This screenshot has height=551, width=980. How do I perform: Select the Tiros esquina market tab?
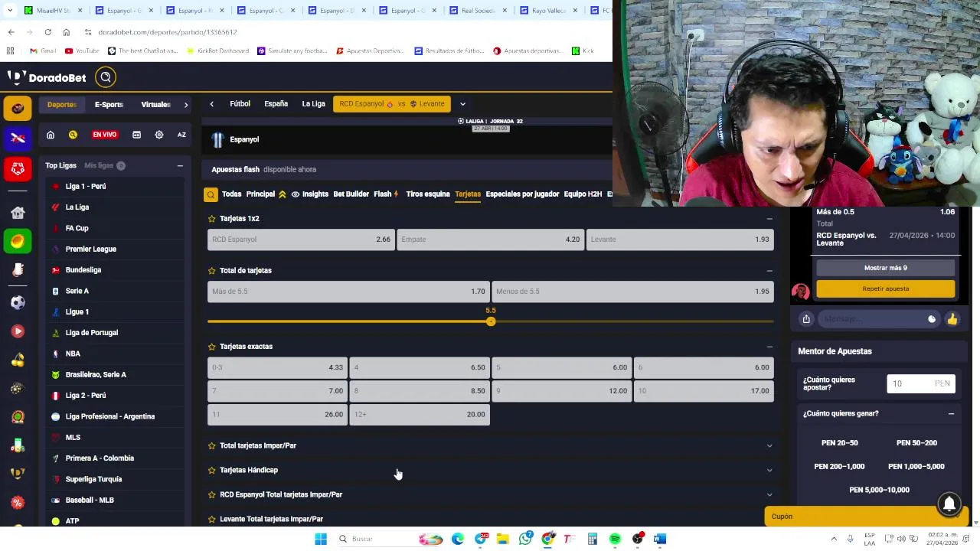(x=428, y=194)
